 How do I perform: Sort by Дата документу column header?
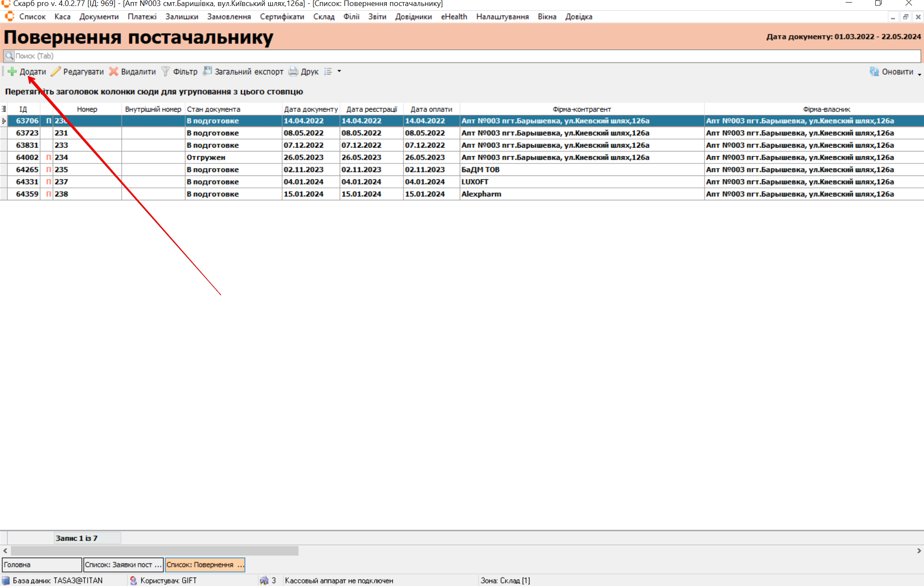[x=311, y=109]
